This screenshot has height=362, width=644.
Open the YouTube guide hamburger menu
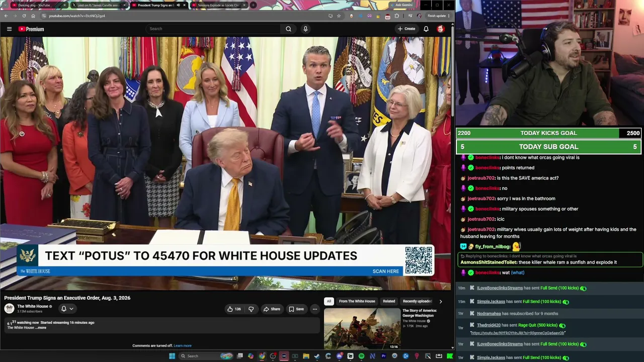coord(9,29)
